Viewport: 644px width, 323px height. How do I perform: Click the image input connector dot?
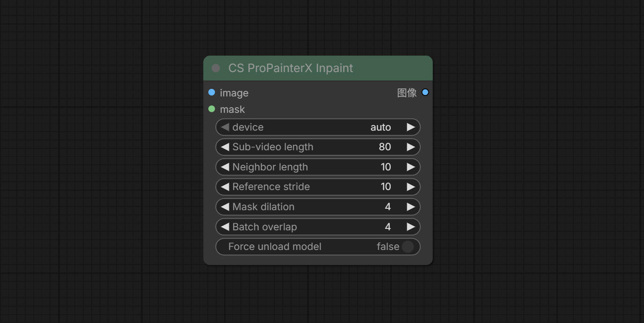212,92
